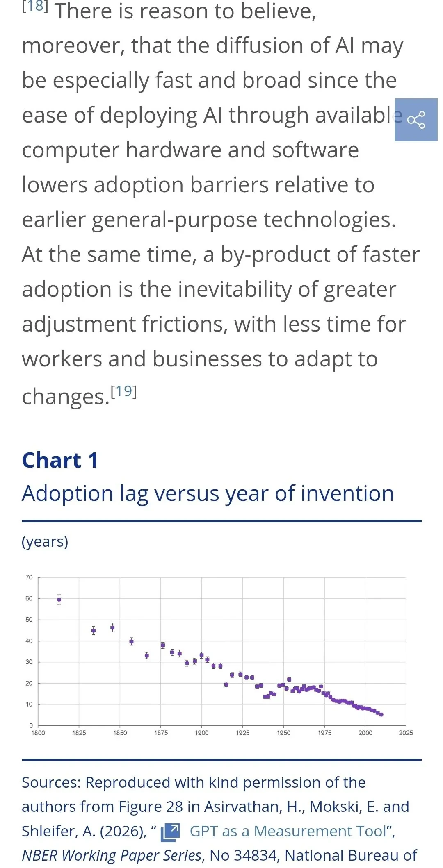The height and width of the screenshot is (868, 443).
Task: Select the data point at about 1833
Action: (x=94, y=631)
